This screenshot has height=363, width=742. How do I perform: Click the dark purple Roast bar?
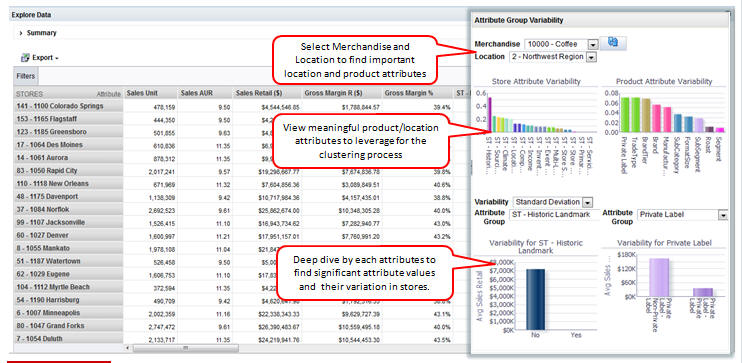tap(709, 129)
